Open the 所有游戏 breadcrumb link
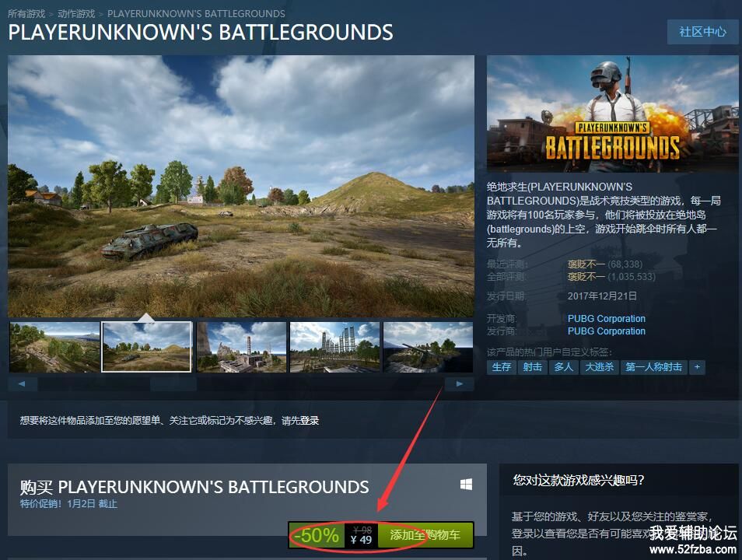 click(26, 14)
